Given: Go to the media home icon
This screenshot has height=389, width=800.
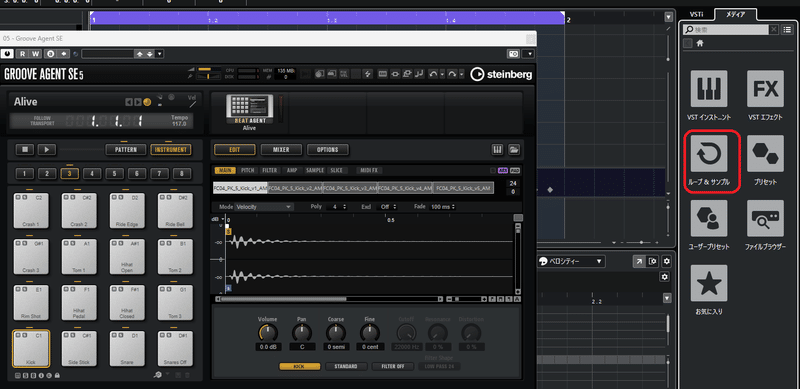Looking at the screenshot, I should pyautogui.click(x=701, y=43).
